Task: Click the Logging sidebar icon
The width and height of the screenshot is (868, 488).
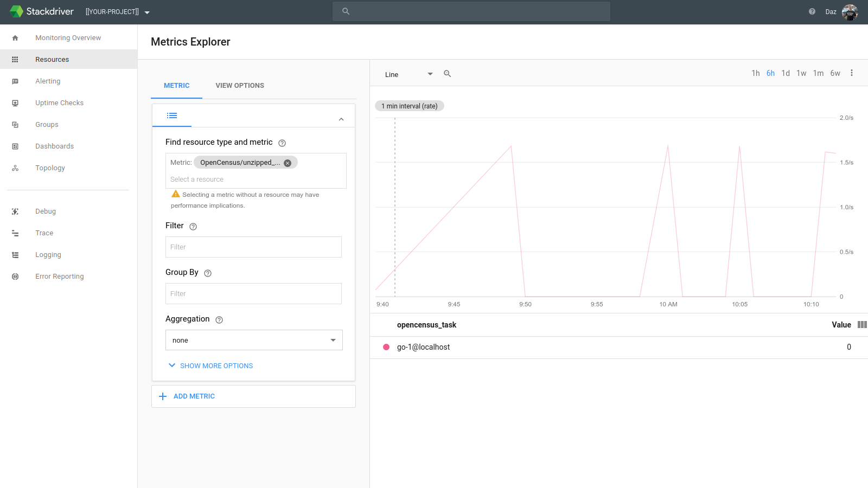Action: point(15,255)
